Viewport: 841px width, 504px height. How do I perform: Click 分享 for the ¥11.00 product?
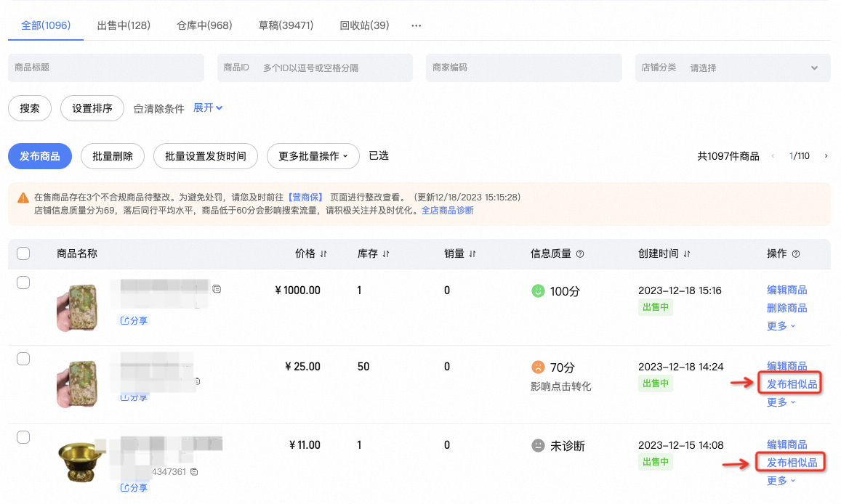coord(134,487)
